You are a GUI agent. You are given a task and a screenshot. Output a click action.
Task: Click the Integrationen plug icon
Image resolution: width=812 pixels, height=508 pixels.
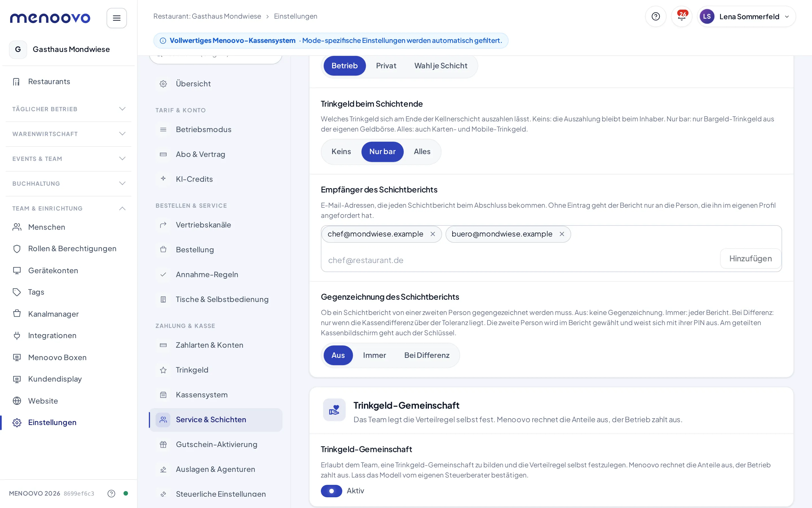[17, 335]
